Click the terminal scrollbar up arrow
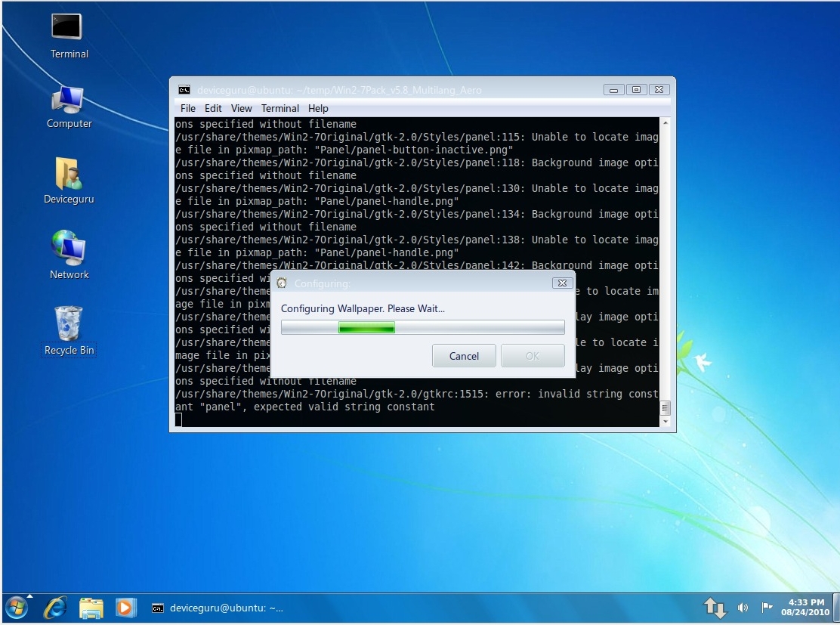The height and width of the screenshot is (625, 840). [666, 122]
